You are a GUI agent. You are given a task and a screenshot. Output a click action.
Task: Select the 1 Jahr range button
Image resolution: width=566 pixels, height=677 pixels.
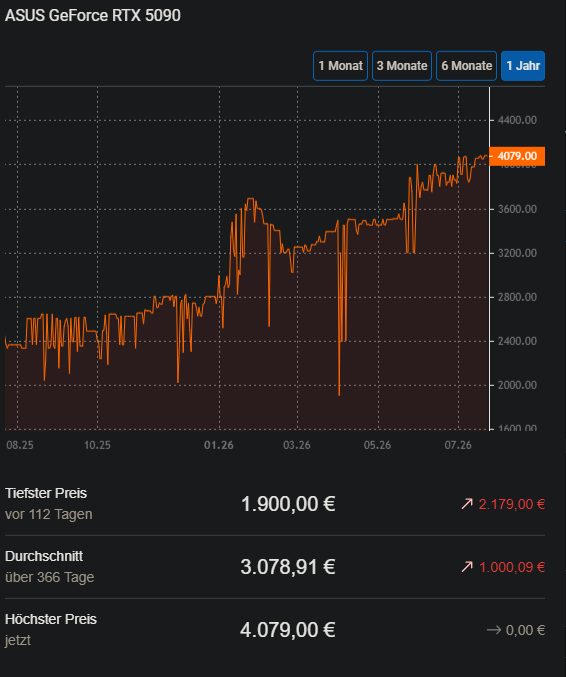523,66
